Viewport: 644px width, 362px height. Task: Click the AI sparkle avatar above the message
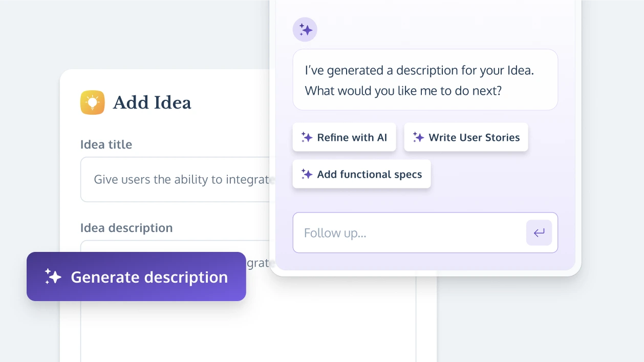[305, 30]
